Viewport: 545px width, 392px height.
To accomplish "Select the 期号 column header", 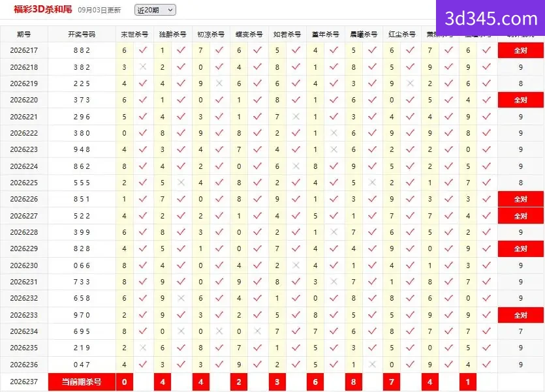I will (x=24, y=35).
